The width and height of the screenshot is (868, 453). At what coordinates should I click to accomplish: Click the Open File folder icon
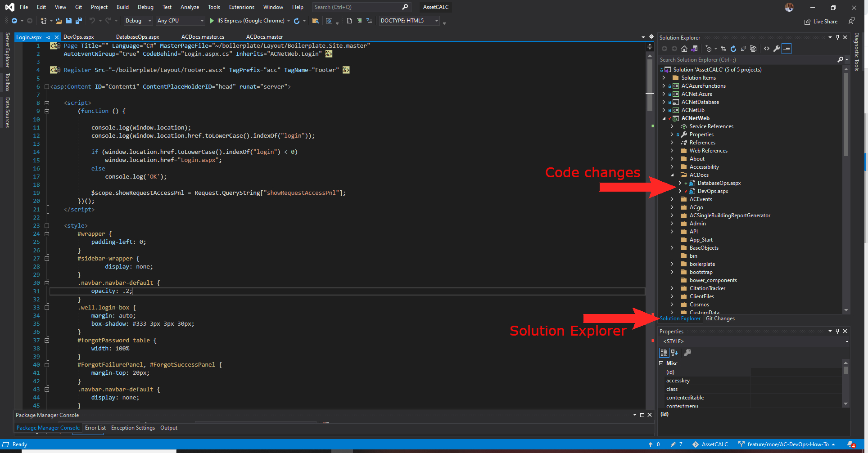[59, 21]
